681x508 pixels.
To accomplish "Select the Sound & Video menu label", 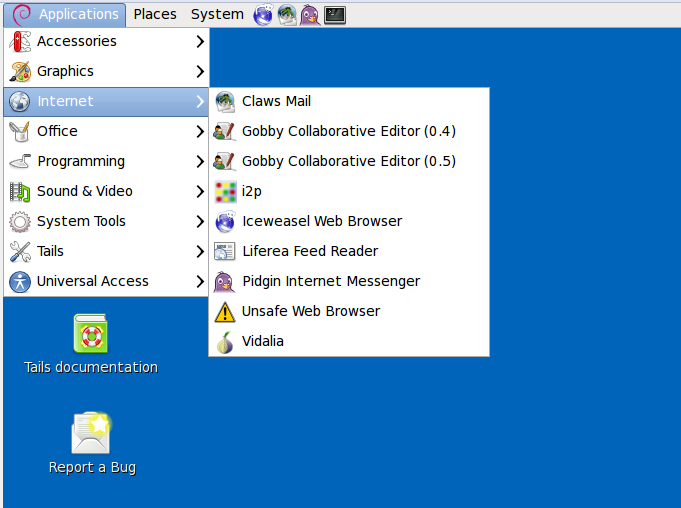I will [85, 191].
